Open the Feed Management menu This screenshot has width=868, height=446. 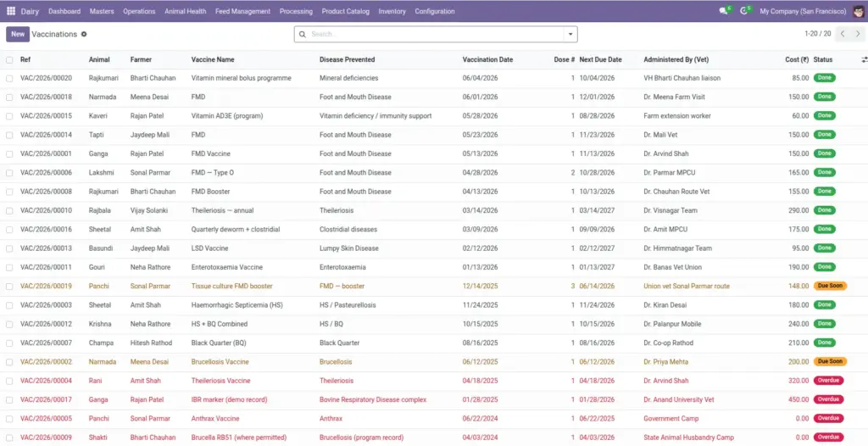pos(243,11)
